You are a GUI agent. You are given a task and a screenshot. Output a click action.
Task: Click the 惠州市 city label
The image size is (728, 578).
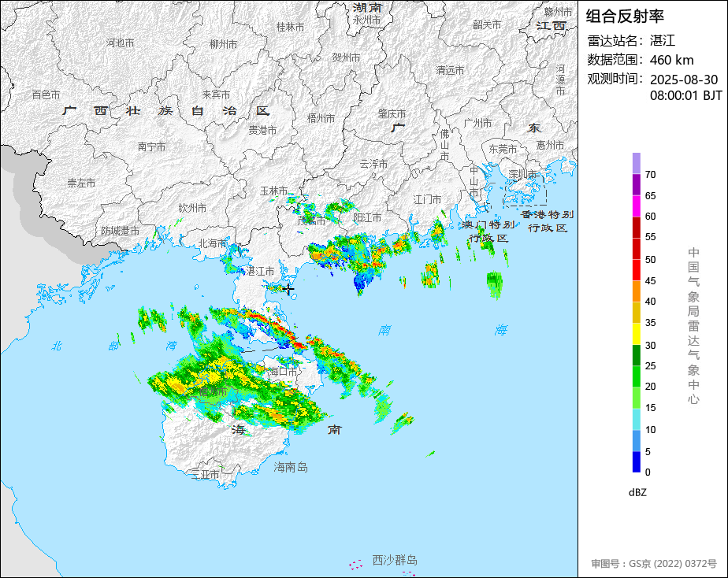point(550,145)
